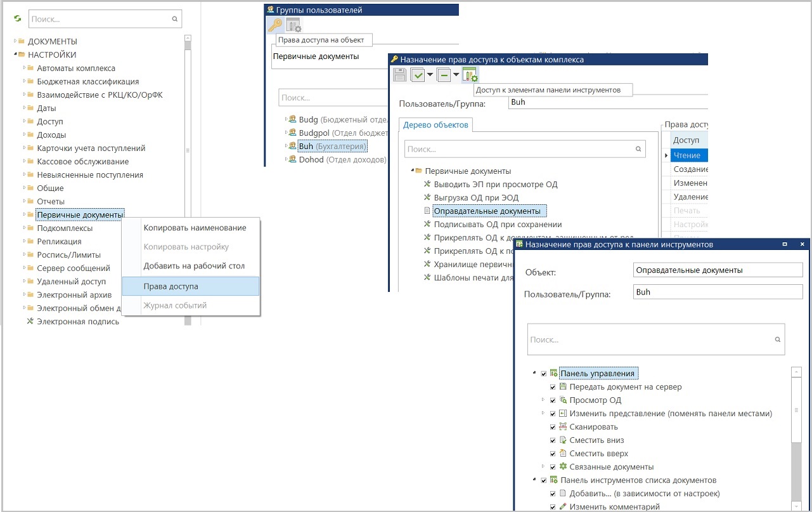Click magnifier icon in Дерево объектов search
This screenshot has height=512, width=812.
(x=638, y=149)
